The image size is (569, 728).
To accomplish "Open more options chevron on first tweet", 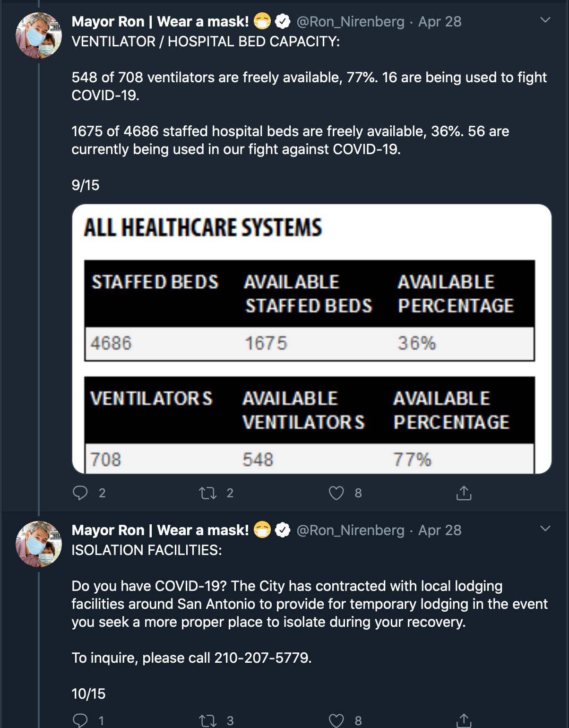I will pyautogui.click(x=545, y=20).
